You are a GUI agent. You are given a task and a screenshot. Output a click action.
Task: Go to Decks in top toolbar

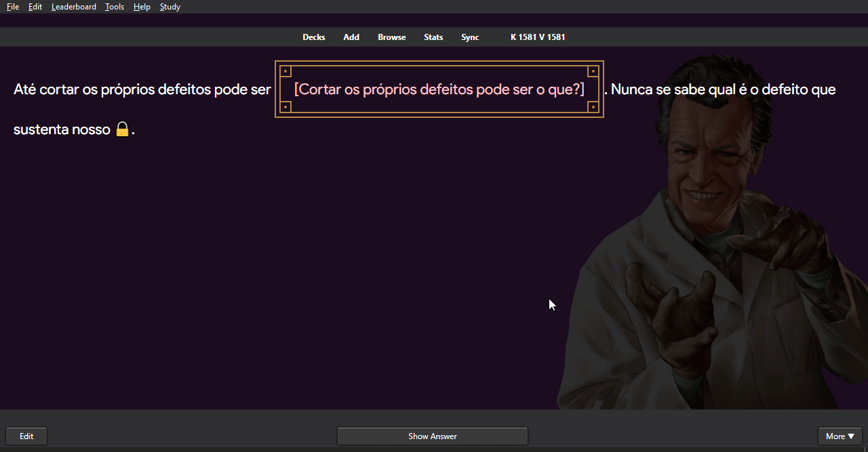(314, 37)
